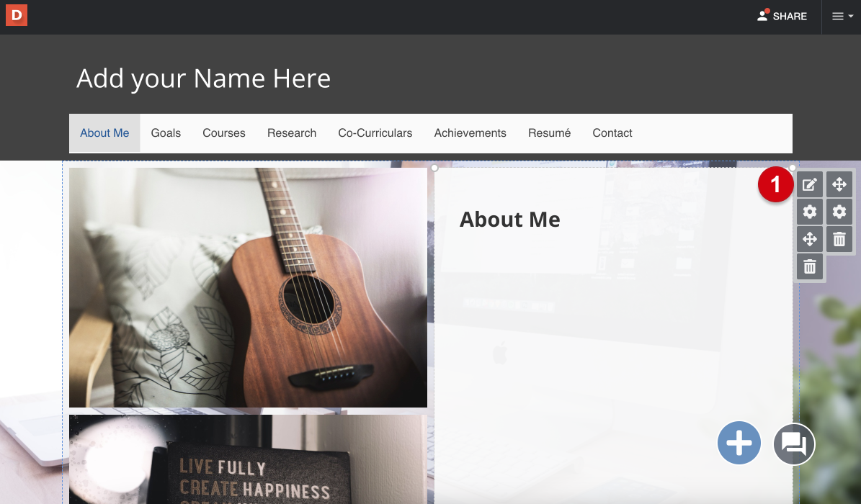
Task: Open the Co-Curriculars page
Action: coord(375,133)
